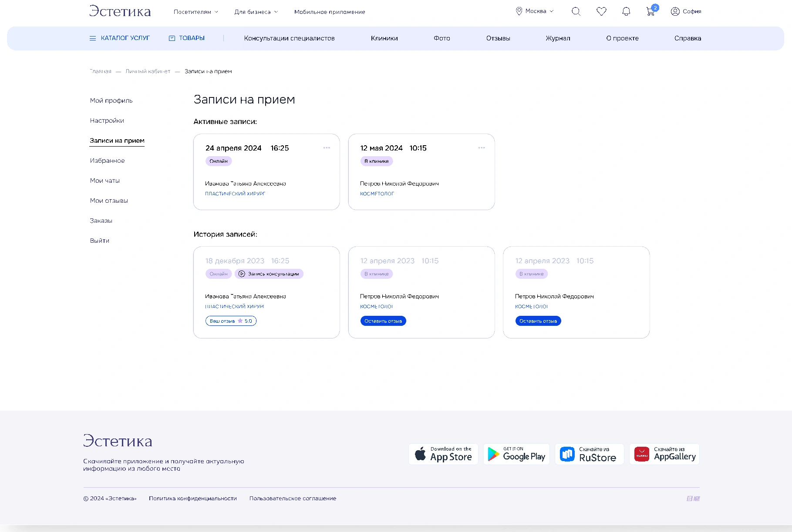Open favorites heart icon in header
The image size is (792, 532).
(x=601, y=12)
